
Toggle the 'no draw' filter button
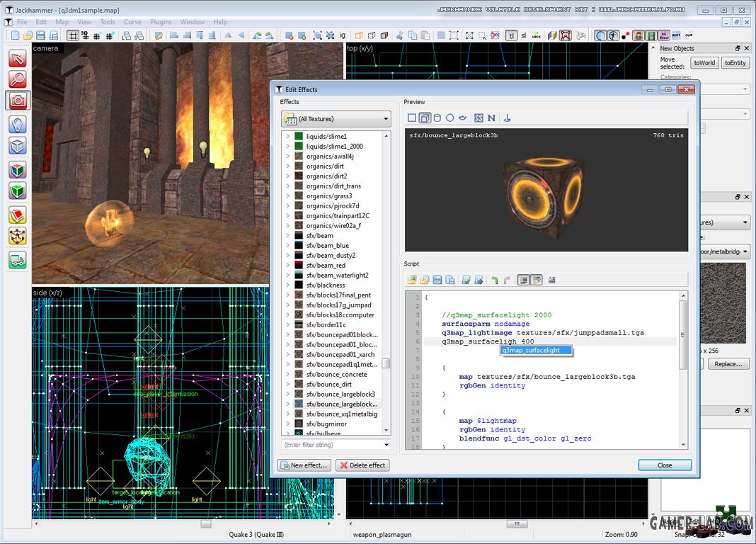(664, 35)
